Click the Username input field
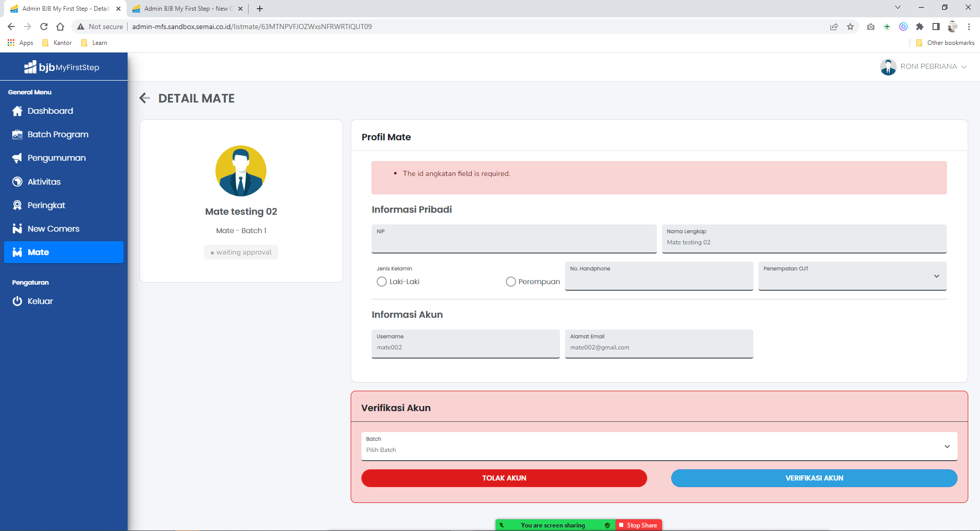Screen dimensions: 980x531 (x=465, y=344)
